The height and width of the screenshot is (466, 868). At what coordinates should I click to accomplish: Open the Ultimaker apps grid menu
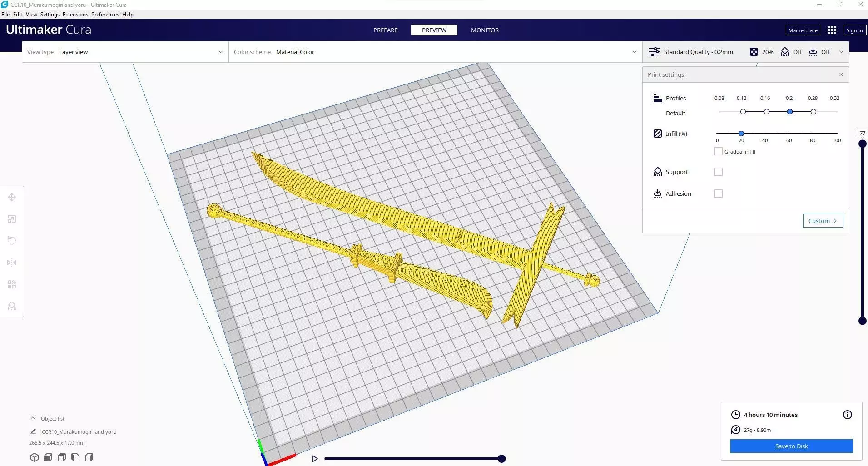[832, 30]
